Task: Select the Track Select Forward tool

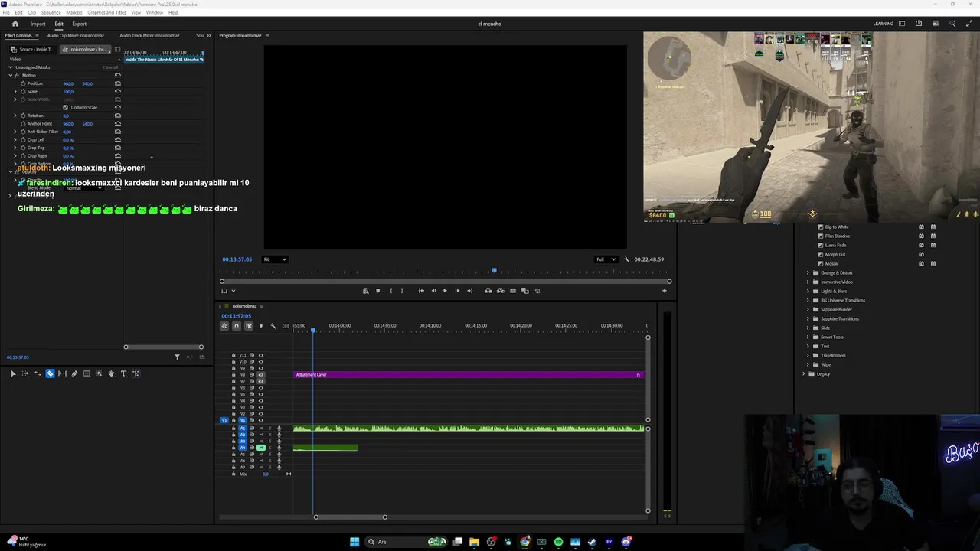Action: 25,373
